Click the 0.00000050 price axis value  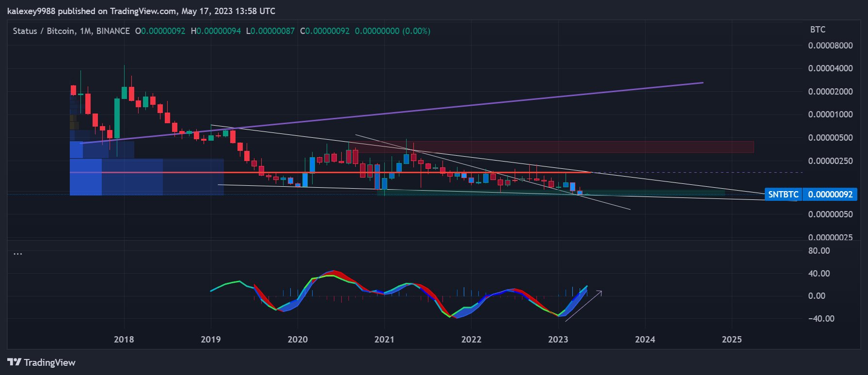pyautogui.click(x=830, y=214)
